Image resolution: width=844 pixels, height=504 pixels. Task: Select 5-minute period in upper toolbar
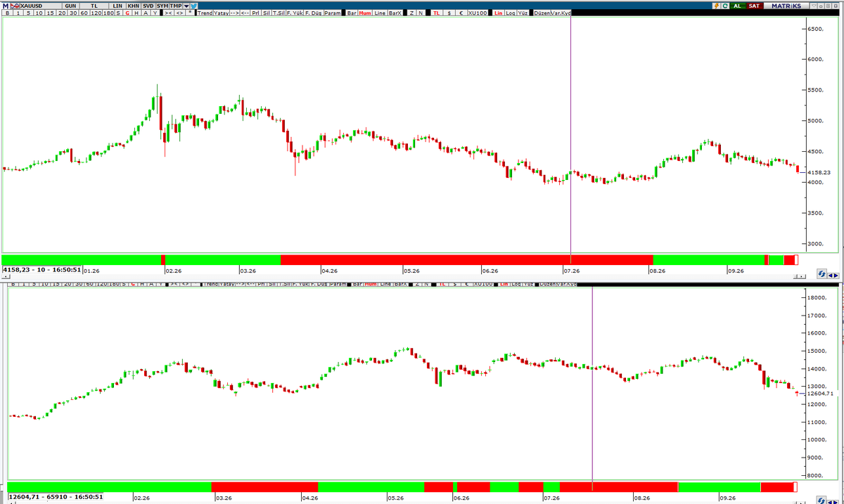coord(28,13)
